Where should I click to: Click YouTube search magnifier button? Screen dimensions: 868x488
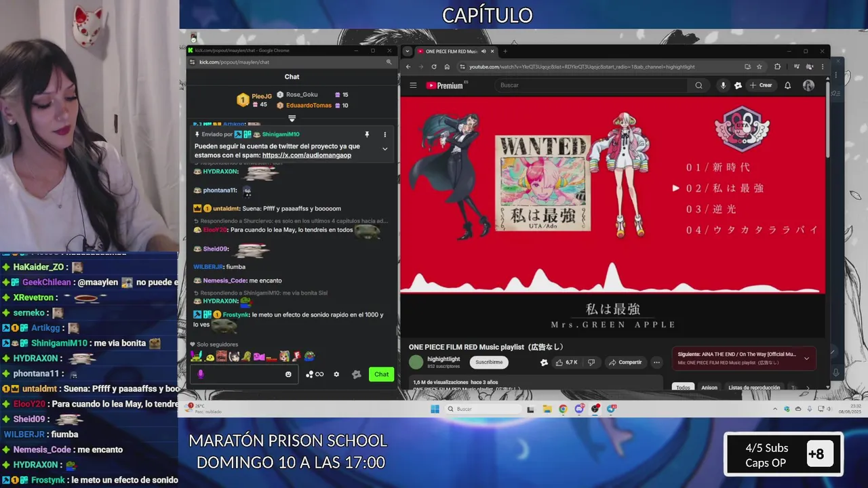[x=698, y=85]
